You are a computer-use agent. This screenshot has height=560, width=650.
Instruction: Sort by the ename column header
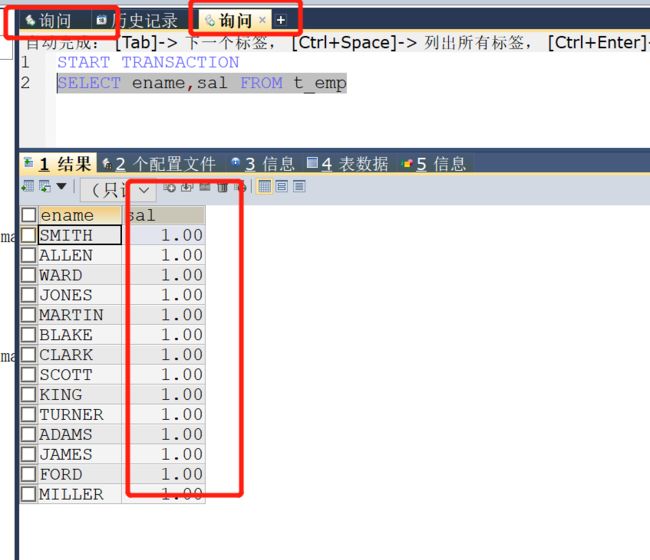(x=80, y=215)
